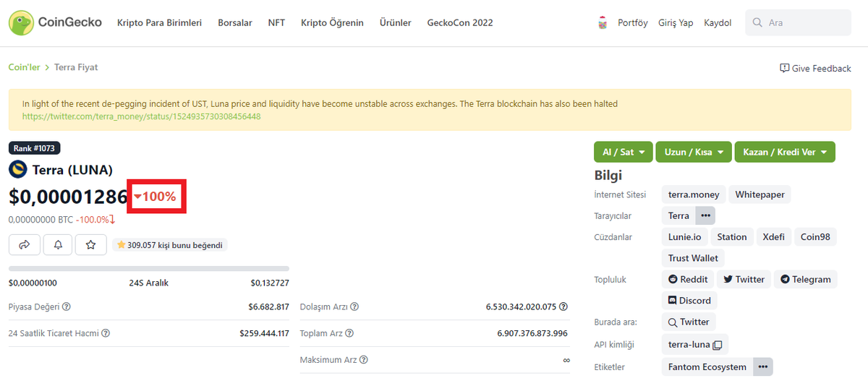The height and width of the screenshot is (386, 868).
Task: Click the Maksimum Arz help icon
Action: 364,360
